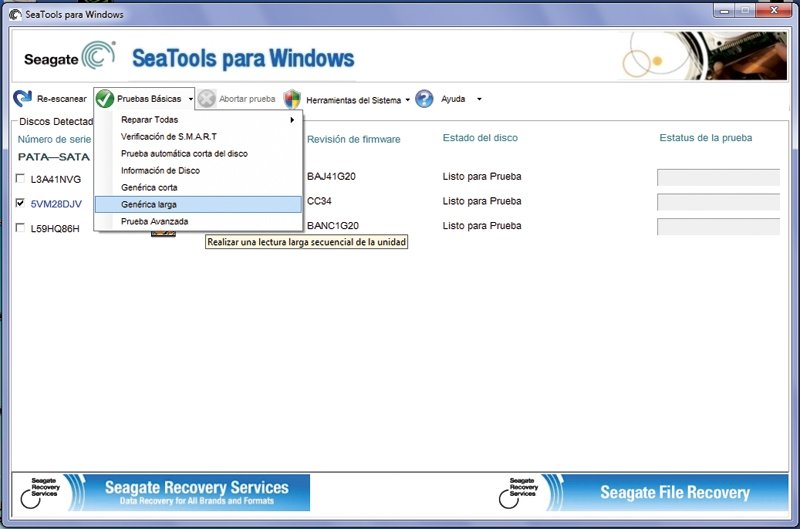Uncheck the checkbox for drive 5VM28DJV
The height and width of the screenshot is (529, 800).
coord(20,203)
